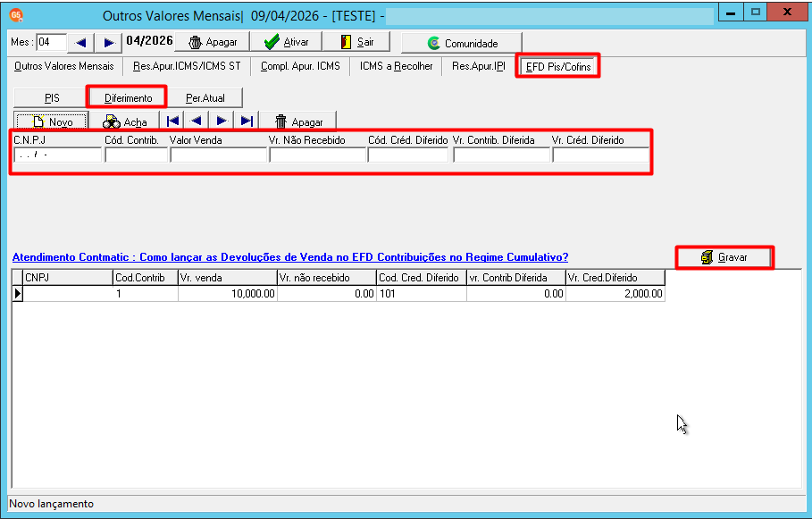Select the 10,000.00 cell in grid
812x519 pixels.
click(x=228, y=294)
